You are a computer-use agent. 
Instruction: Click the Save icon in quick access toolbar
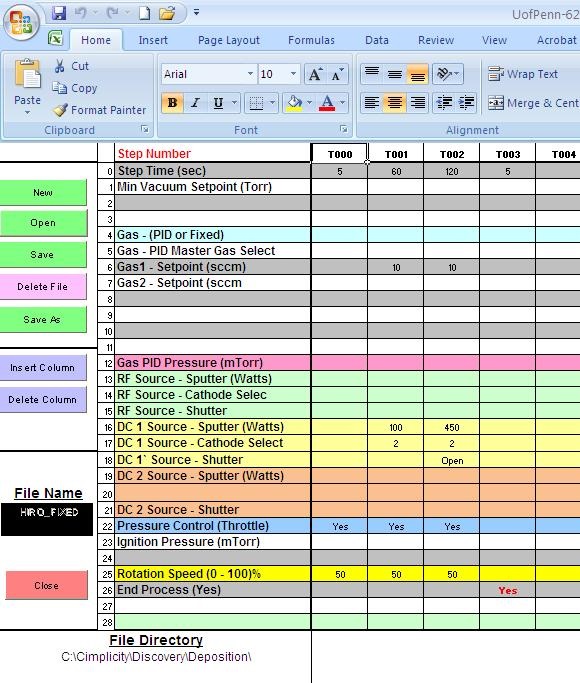(x=59, y=13)
